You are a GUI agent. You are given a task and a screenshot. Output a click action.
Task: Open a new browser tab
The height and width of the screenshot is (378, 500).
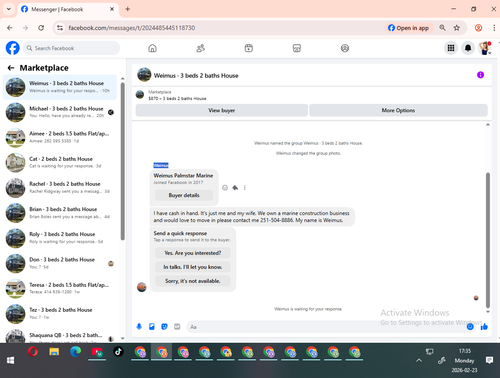pyautogui.click(x=128, y=9)
